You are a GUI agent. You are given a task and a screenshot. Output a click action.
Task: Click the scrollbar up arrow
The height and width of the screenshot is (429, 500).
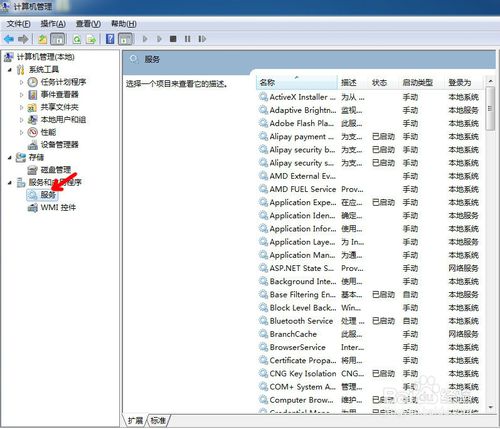[x=490, y=81]
